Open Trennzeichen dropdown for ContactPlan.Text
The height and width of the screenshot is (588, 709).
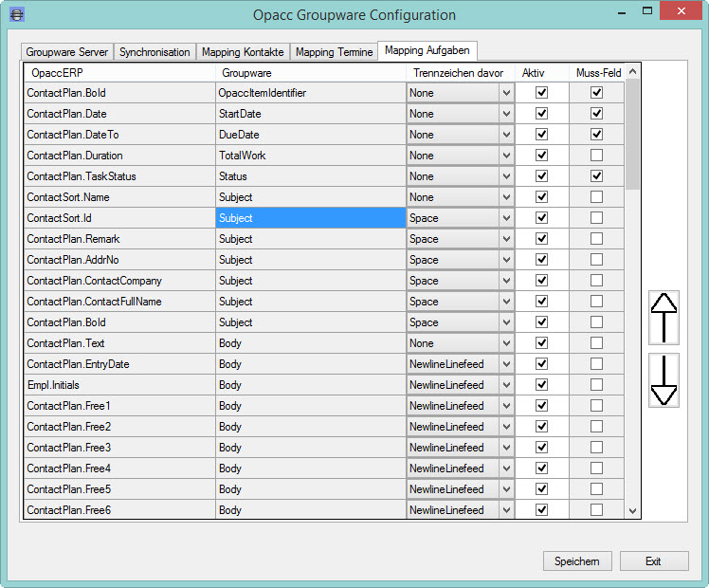506,343
